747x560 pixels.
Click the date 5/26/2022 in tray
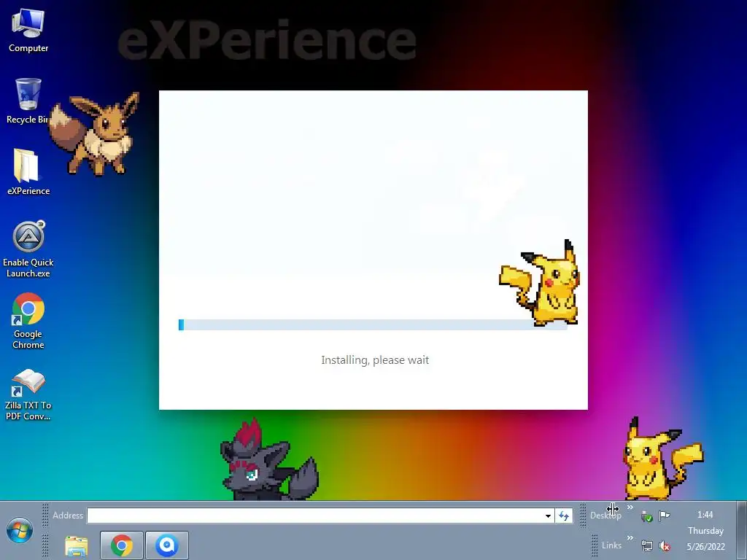point(705,547)
